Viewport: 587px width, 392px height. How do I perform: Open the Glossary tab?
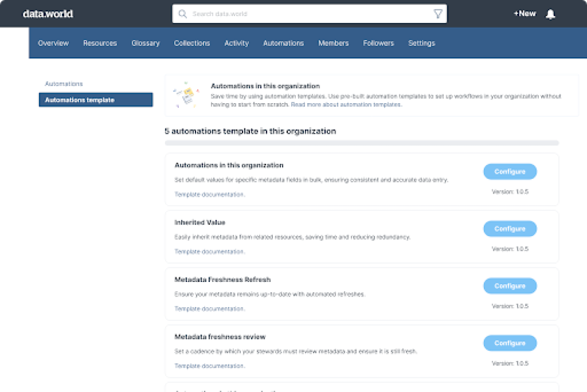tap(145, 43)
